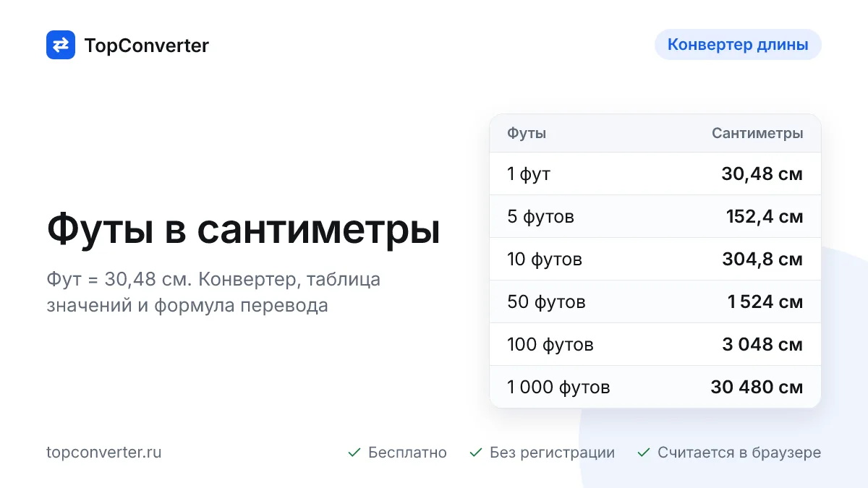Screen dimensions: 868x488
Task: Select the 3 048 см value
Action: (762, 344)
